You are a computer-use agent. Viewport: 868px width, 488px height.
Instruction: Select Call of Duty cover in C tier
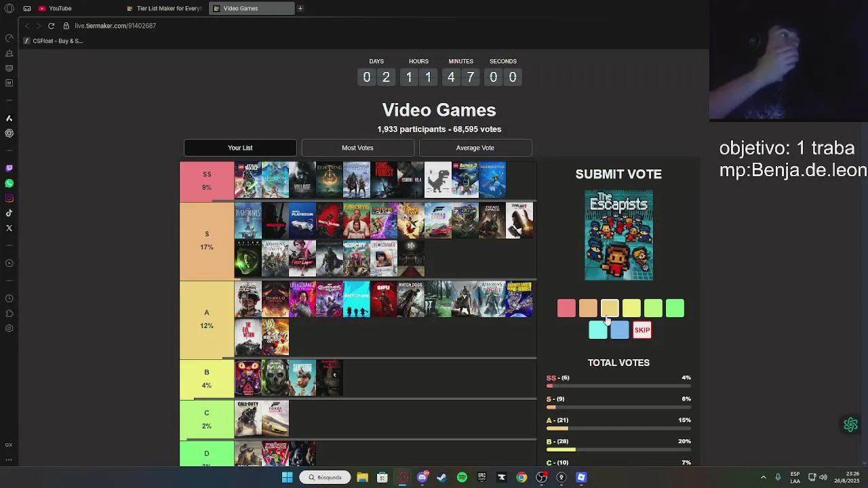[248, 418]
